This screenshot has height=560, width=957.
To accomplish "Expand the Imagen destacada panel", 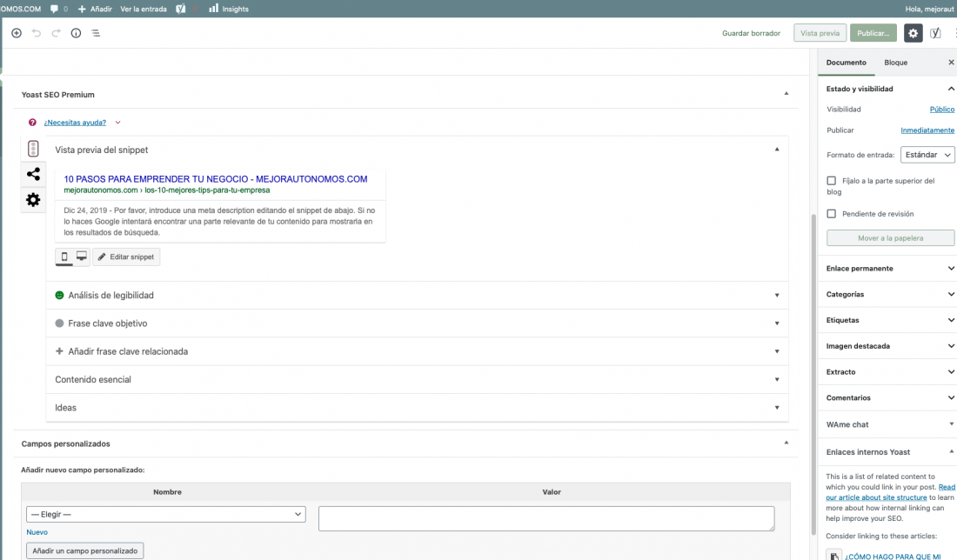I will point(887,346).
